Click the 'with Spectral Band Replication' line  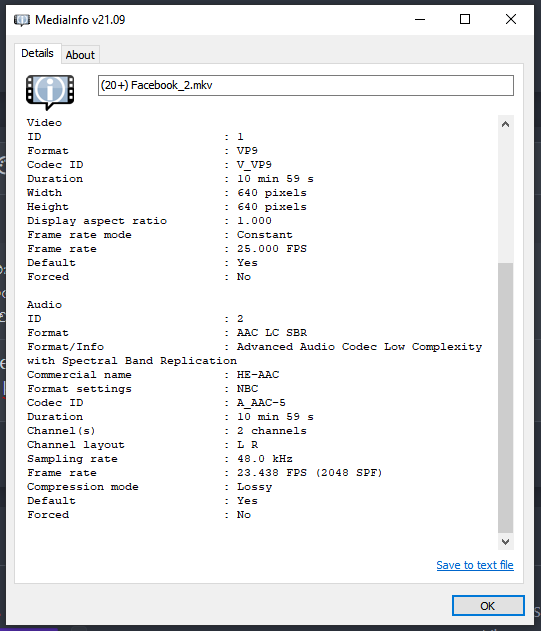pos(132,361)
